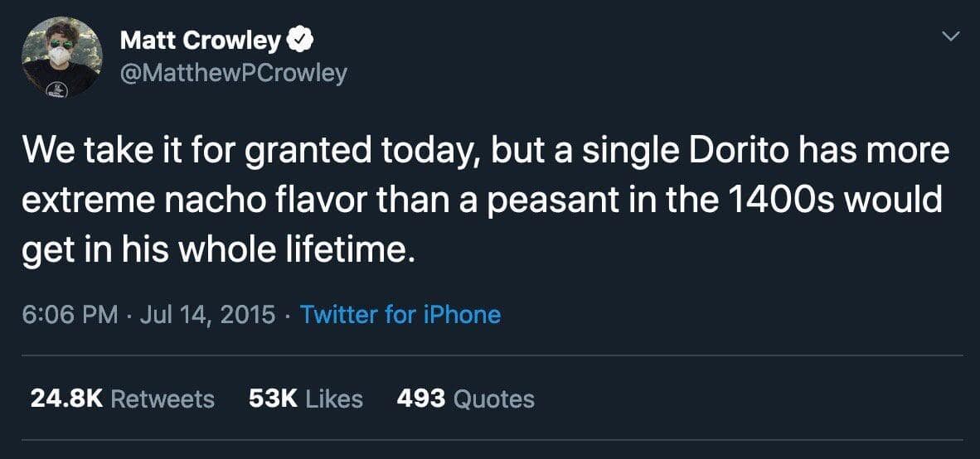View the 53K Likes list
The height and width of the screenshot is (459, 980).
tap(305, 399)
